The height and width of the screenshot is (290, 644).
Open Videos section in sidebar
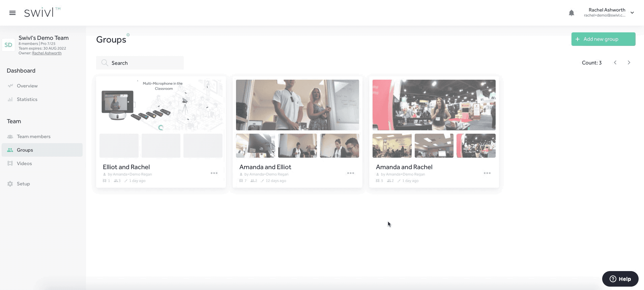click(x=24, y=163)
